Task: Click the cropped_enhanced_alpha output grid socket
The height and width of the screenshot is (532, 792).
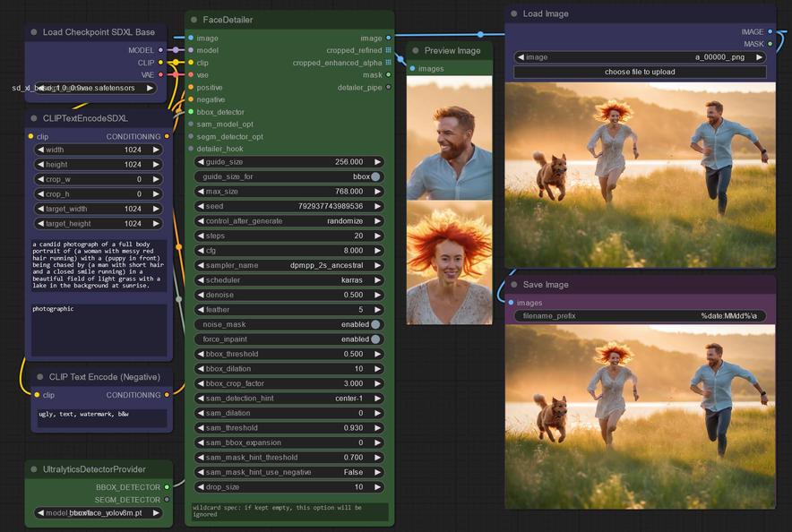Action: pos(388,63)
